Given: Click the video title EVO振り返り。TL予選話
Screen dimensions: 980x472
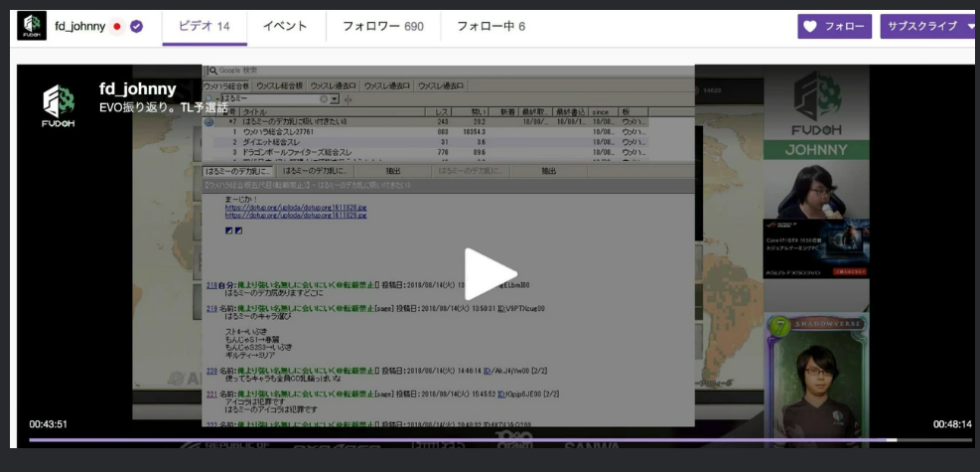Looking at the screenshot, I should click(x=164, y=107).
